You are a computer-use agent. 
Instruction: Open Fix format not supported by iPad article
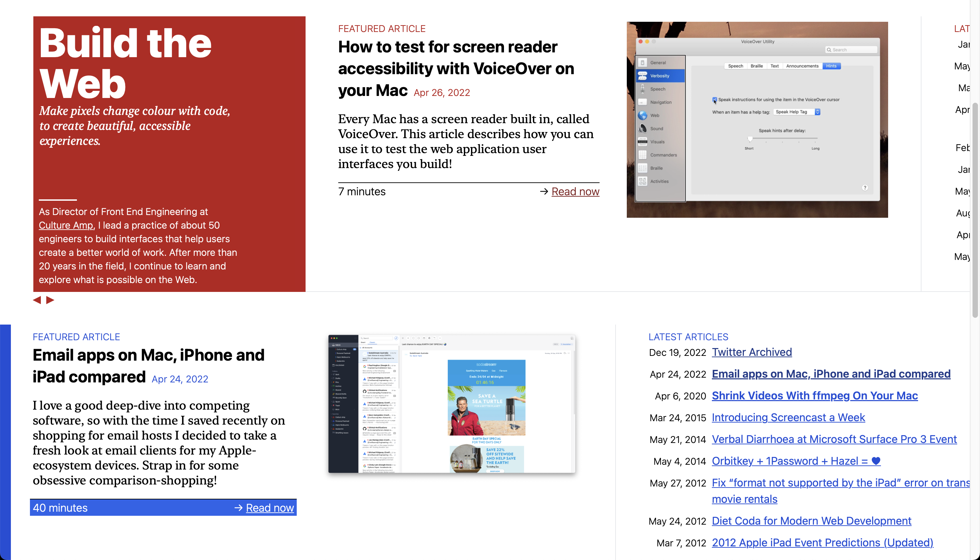(840, 491)
